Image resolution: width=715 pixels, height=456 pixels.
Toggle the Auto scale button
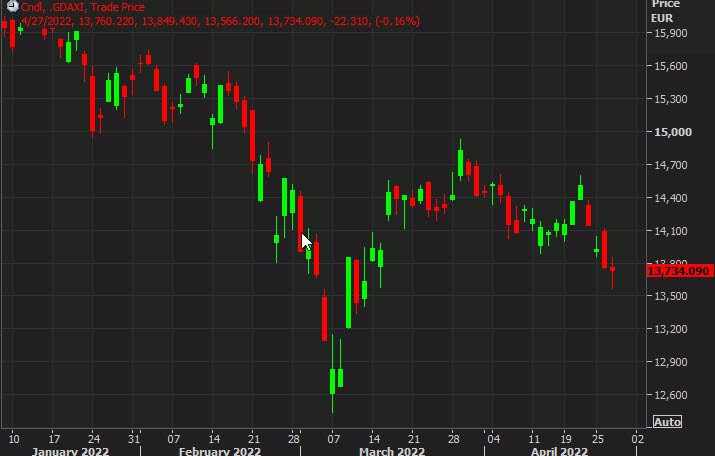point(667,422)
